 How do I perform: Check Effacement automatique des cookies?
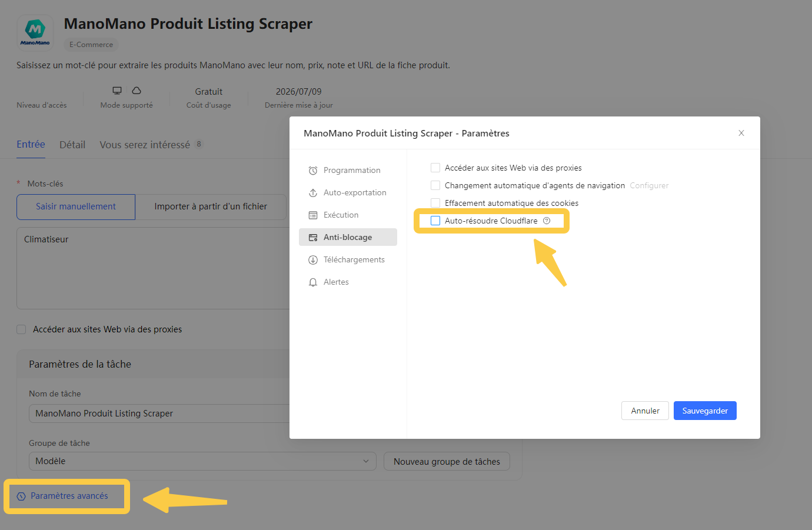coord(435,203)
